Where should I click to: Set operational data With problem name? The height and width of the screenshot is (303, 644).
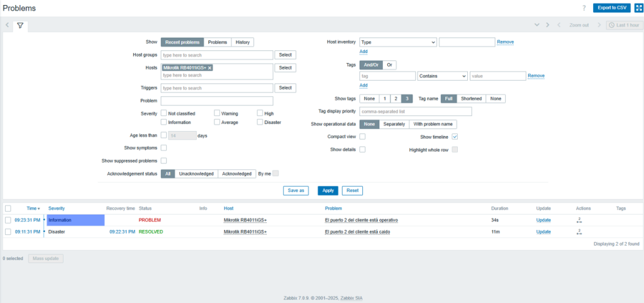(433, 124)
